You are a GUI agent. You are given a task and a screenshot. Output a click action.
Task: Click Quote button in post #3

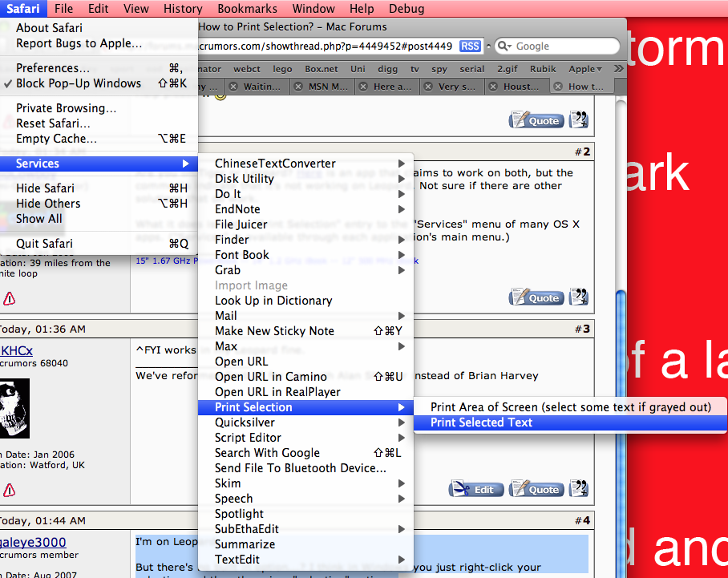tap(536, 489)
